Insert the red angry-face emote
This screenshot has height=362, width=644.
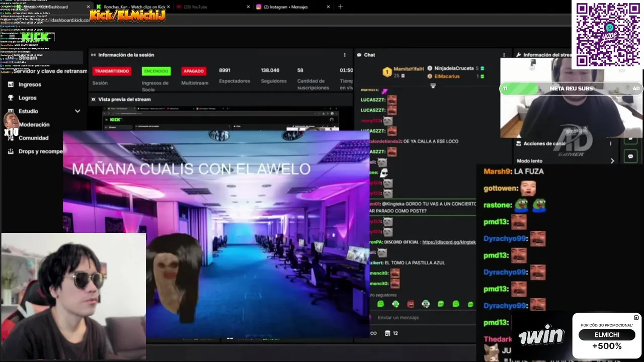coord(411,304)
